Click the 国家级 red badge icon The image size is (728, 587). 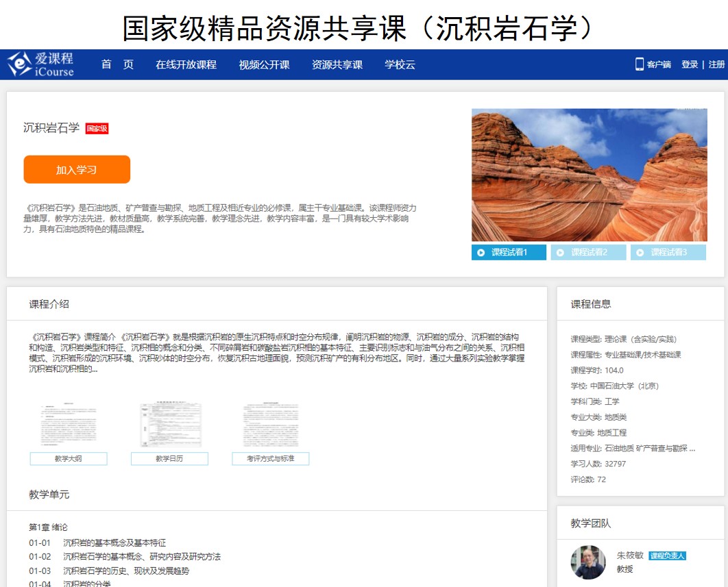(x=97, y=128)
